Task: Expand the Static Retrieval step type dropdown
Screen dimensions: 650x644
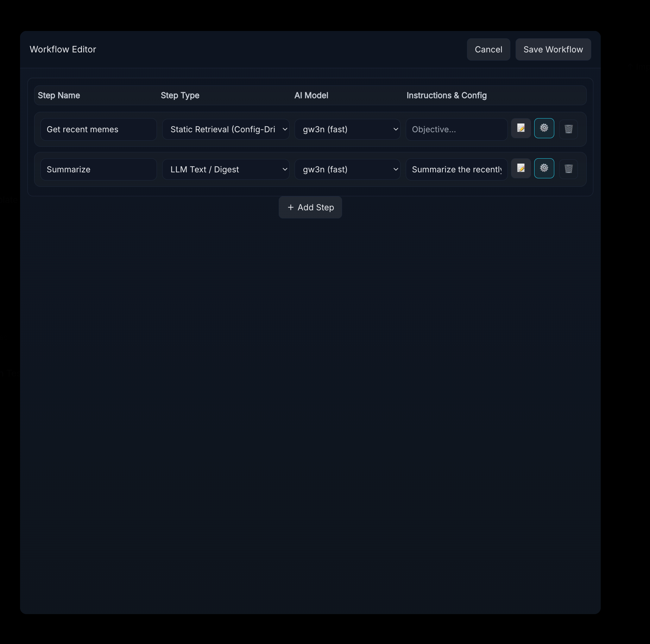Action: pos(226,129)
